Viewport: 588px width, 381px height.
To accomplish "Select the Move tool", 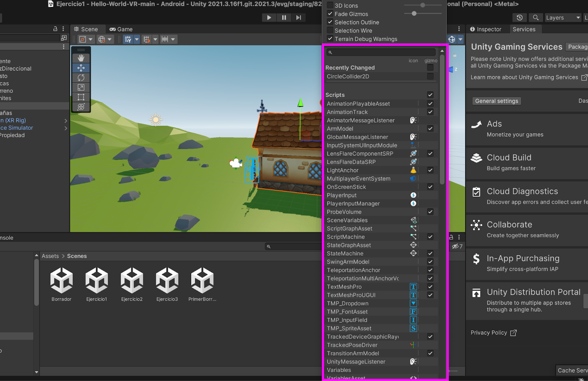I will pos(81,68).
